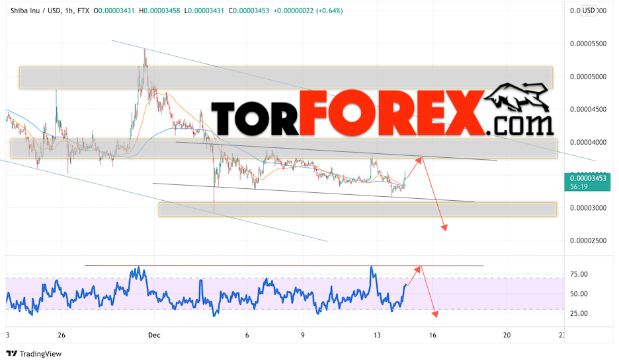619x364 pixels.
Task: Click the bar countdown timer 56:19
Action: tap(579, 186)
